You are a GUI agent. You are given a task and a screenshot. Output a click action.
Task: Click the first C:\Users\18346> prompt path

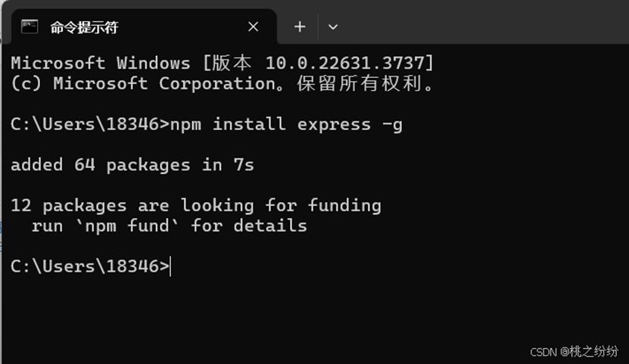click(90, 124)
